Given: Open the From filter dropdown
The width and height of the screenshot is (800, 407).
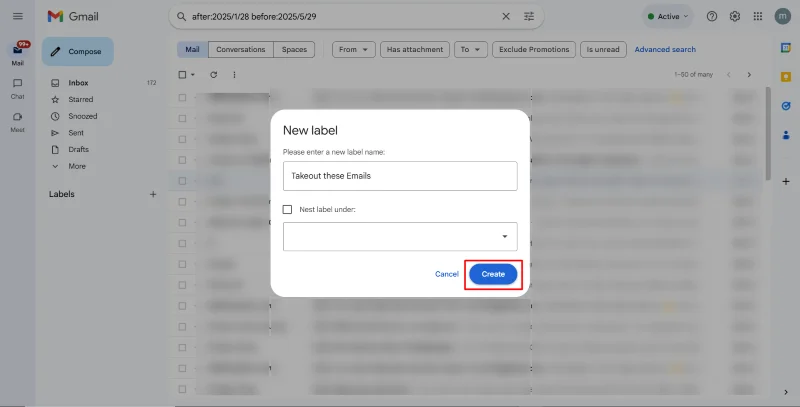Looking at the screenshot, I should coord(354,49).
